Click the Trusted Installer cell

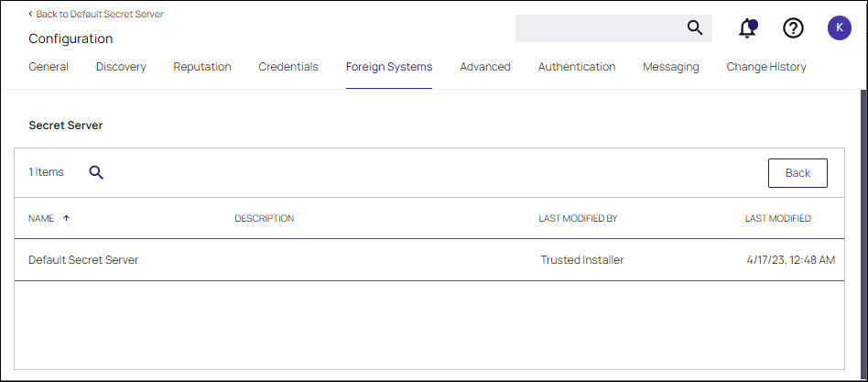tap(582, 259)
